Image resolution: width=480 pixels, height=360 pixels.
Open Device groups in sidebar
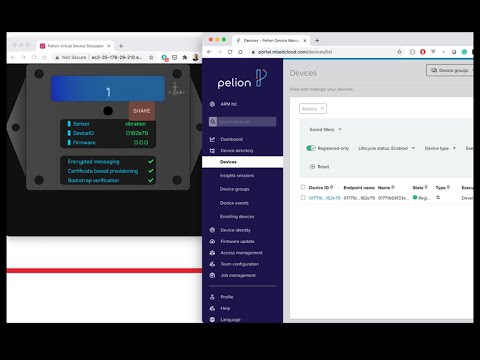tap(234, 189)
